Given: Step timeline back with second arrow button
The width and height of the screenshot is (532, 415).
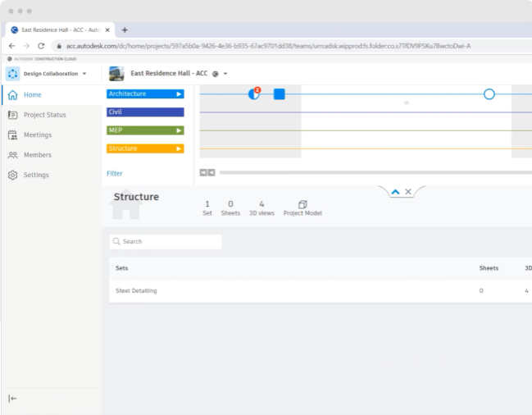Looking at the screenshot, I should pos(211,173).
